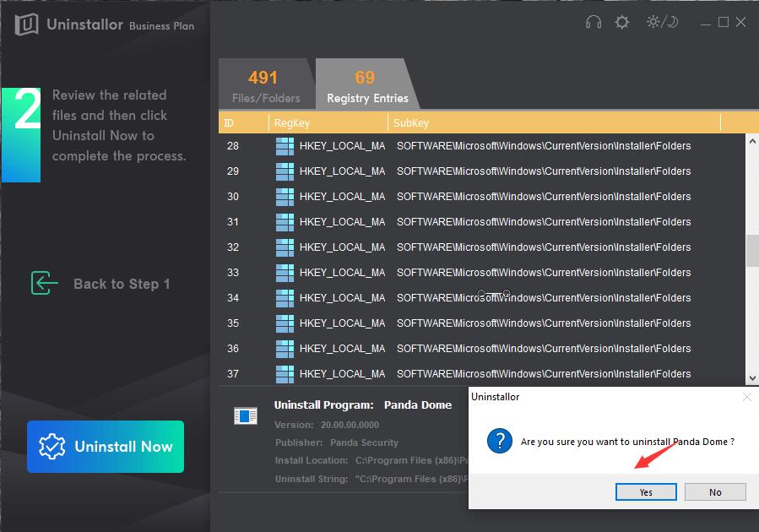Click registry icon in row 35
759x532 pixels.
tap(285, 323)
